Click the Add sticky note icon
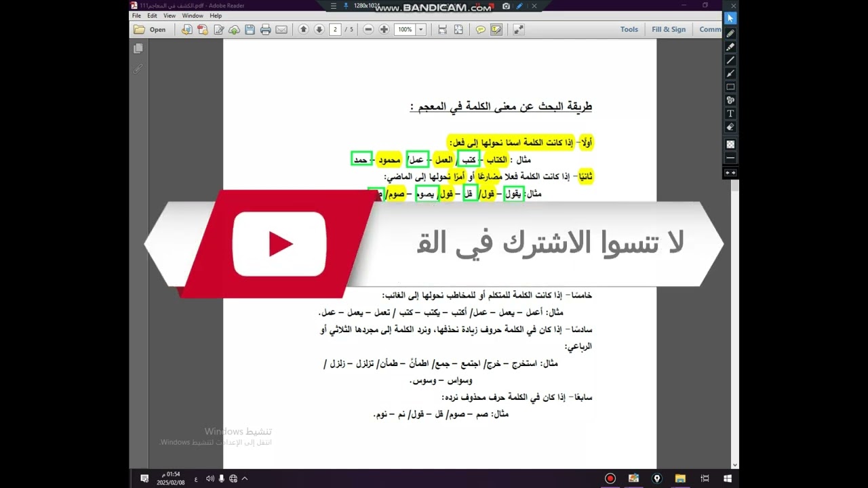 click(480, 30)
